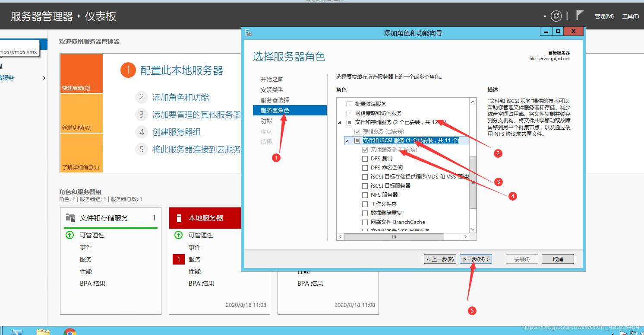
Task: Select the 了解详细信息(L) tile
Action: (82, 153)
